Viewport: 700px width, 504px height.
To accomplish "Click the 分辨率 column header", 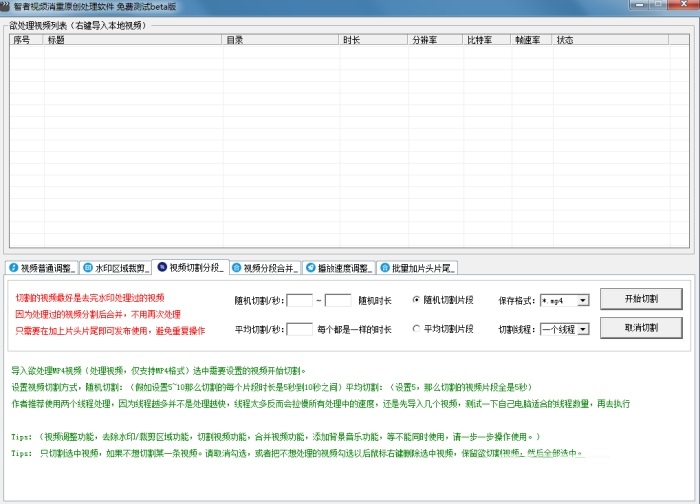I will tap(435, 41).
